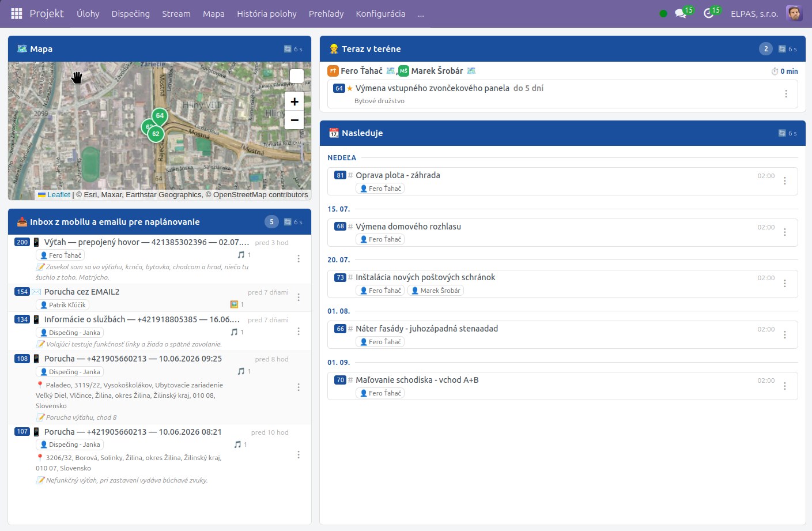
Task: Open Porucha cez EMAIL2 inbox item
Action: coord(82,292)
